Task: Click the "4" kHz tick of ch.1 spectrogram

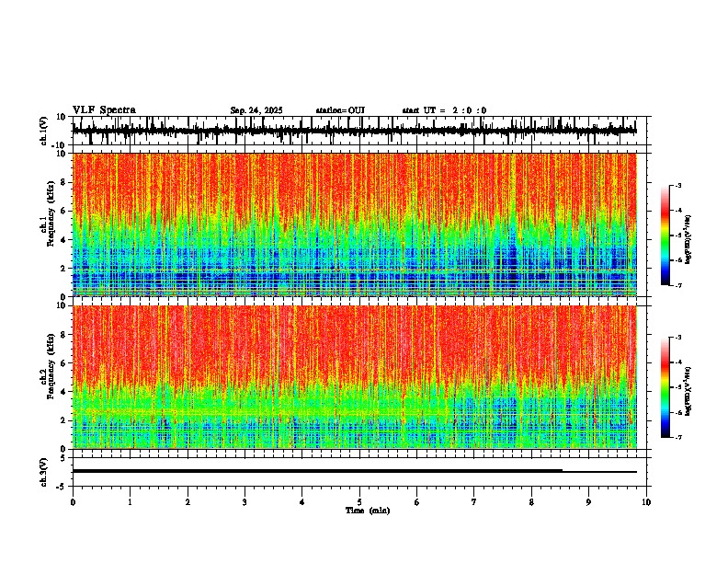Action: 63,240
